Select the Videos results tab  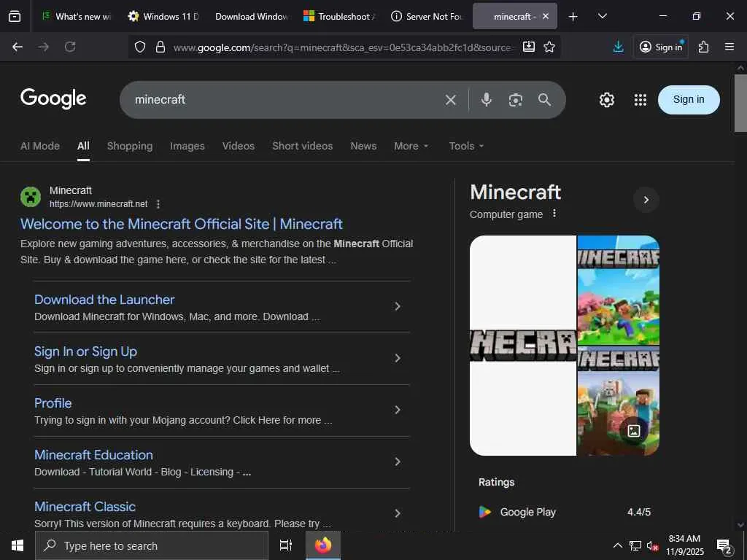coord(239,146)
